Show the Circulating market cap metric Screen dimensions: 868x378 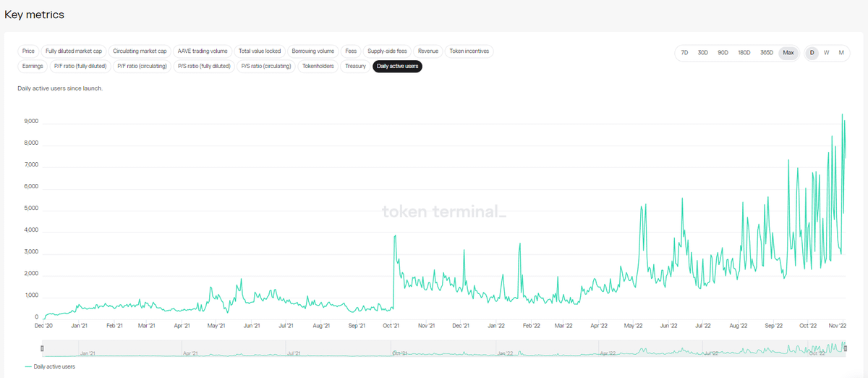tap(140, 51)
